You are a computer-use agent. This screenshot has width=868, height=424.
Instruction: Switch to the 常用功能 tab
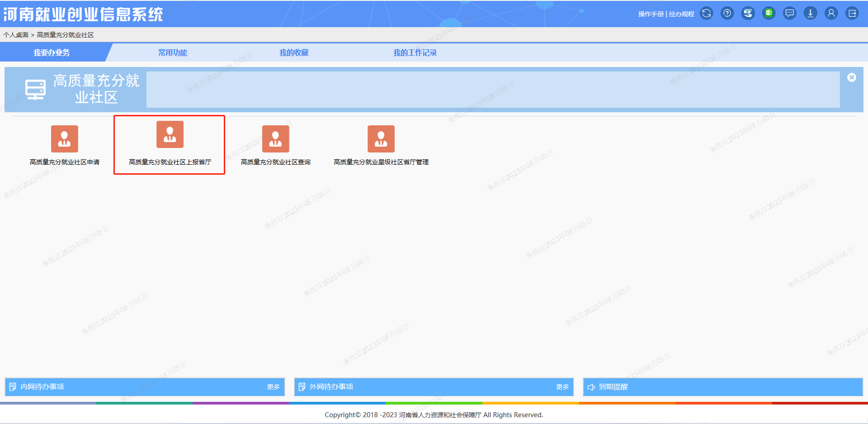tap(172, 53)
